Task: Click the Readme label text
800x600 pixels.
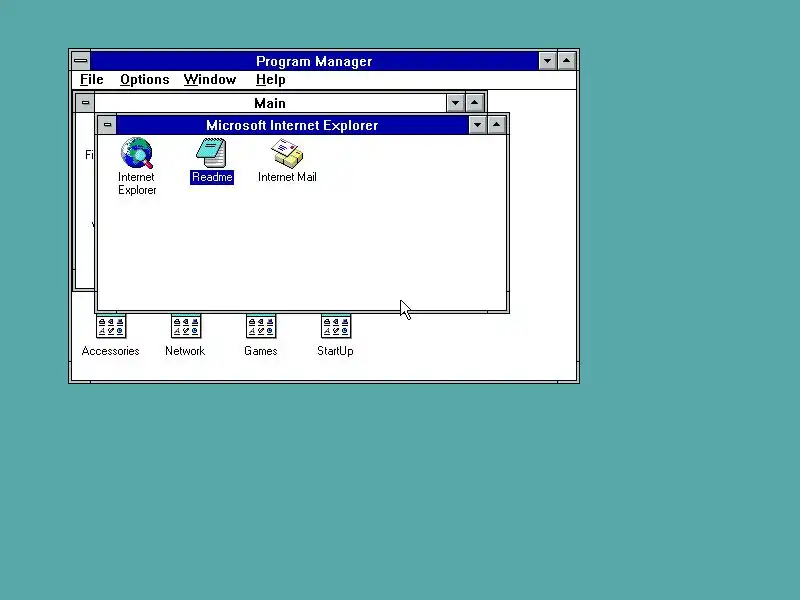Action: point(212,177)
